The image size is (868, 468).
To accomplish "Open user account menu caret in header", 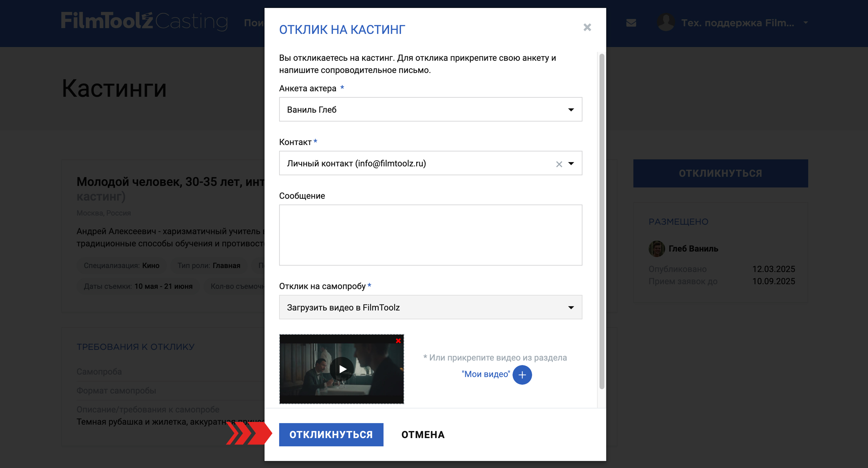I will tap(806, 23).
